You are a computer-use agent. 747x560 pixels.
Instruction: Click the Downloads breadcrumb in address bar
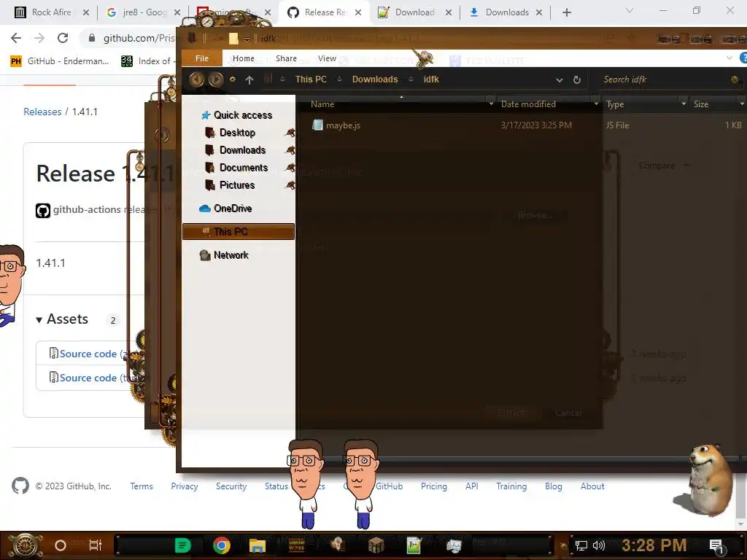click(375, 79)
